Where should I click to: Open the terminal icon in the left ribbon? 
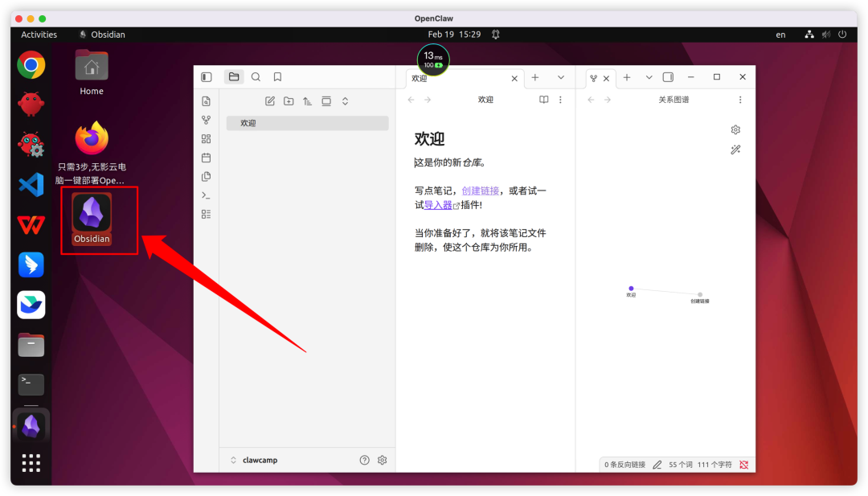coord(206,195)
